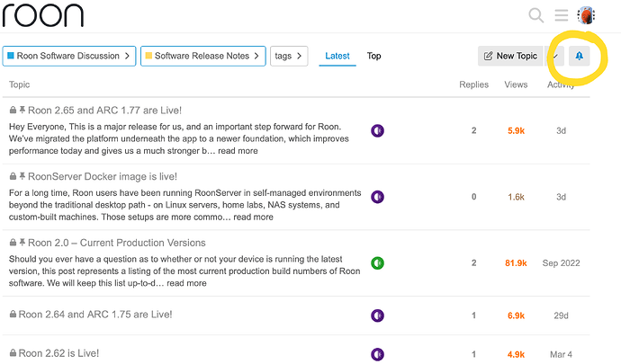Click reply count 2 for Roon 2.0 topic

(473, 262)
